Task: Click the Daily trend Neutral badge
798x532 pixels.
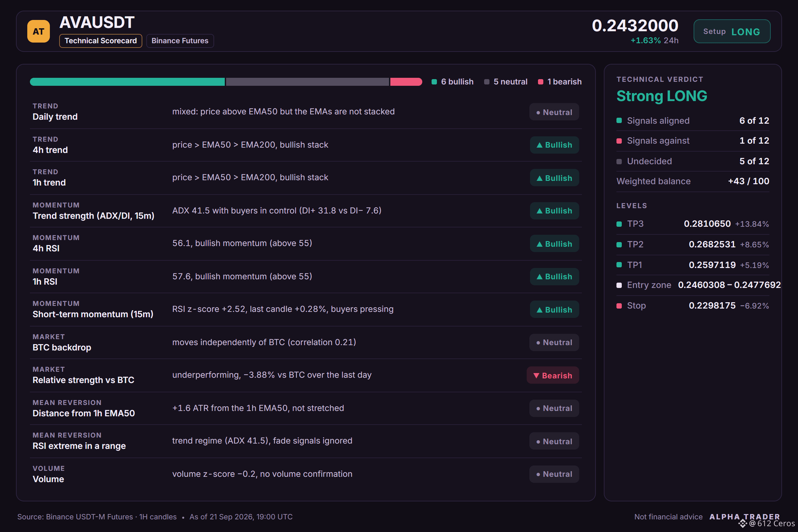Action: click(x=554, y=112)
